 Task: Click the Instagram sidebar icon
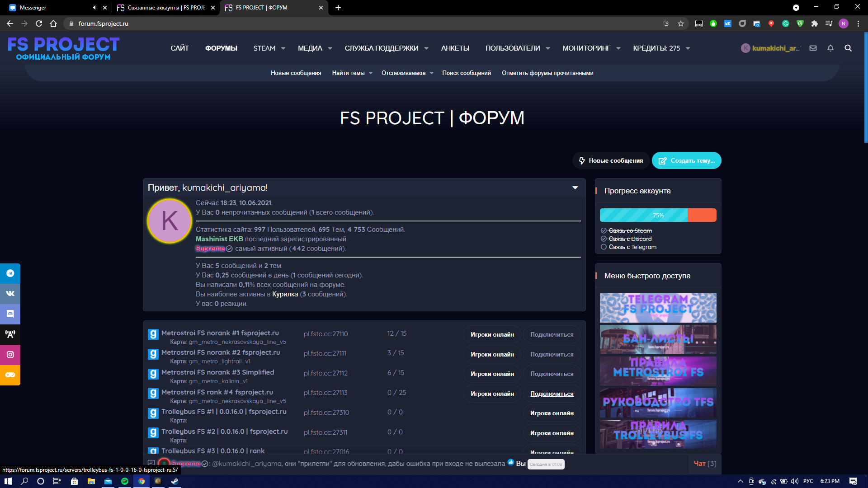pyautogui.click(x=10, y=355)
